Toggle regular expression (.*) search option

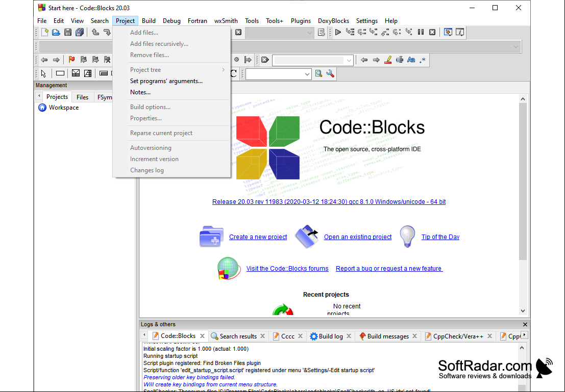[x=423, y=60]
